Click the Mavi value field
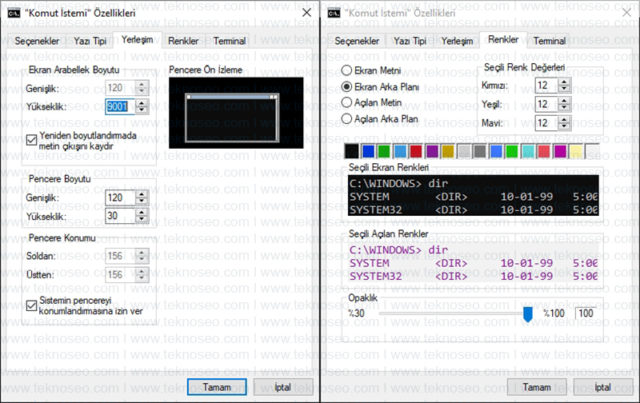Screen dimensions: 640x403 tap(547, 122)
